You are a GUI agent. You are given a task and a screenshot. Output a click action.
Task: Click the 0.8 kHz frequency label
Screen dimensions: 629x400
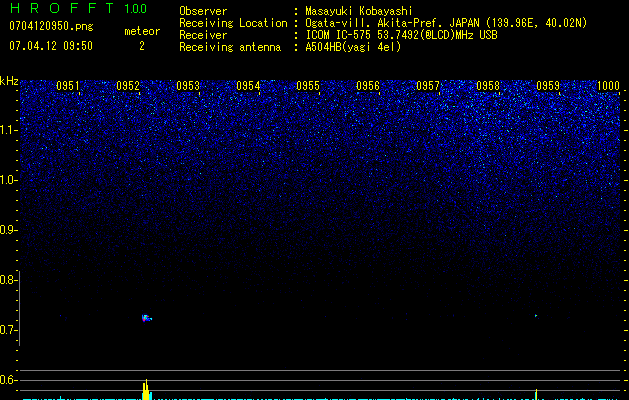pos(8,280)
